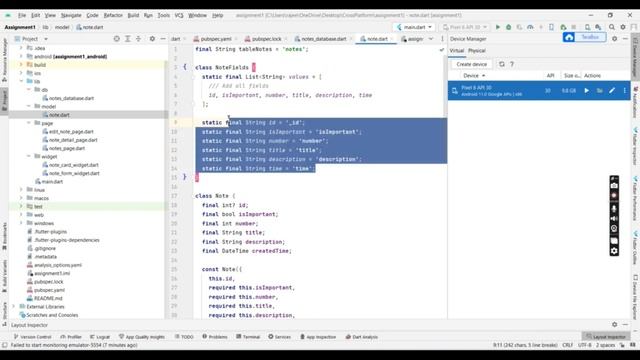
Task: Open the Pixel 6 API 30 device dropdown
Action: click(465, 27)
